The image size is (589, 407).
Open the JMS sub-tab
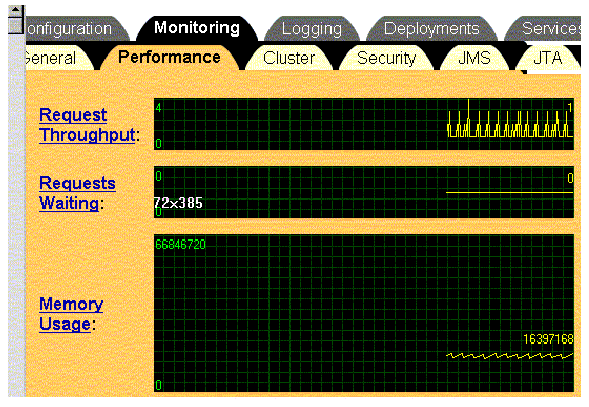tap(474, 58)
